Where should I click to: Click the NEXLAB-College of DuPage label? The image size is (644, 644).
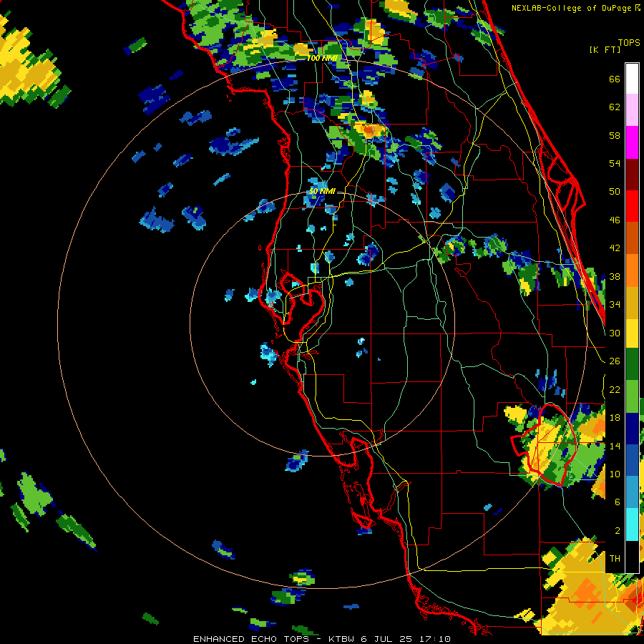point(571,8)
